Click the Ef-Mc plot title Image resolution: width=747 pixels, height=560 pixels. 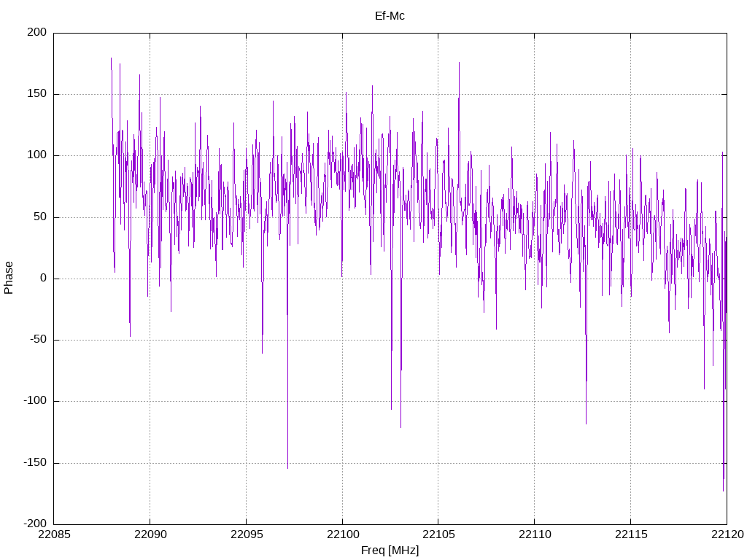pyautogui.click(x=390, y=16)
